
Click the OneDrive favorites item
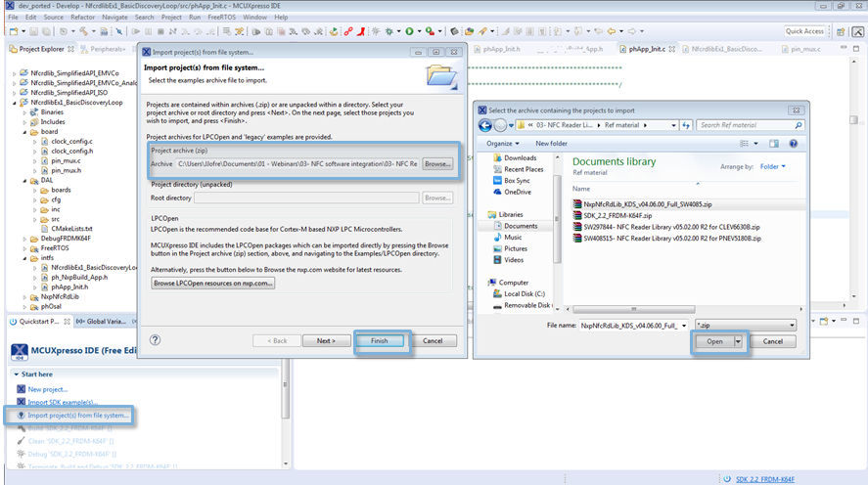click(x=512, y=192)
